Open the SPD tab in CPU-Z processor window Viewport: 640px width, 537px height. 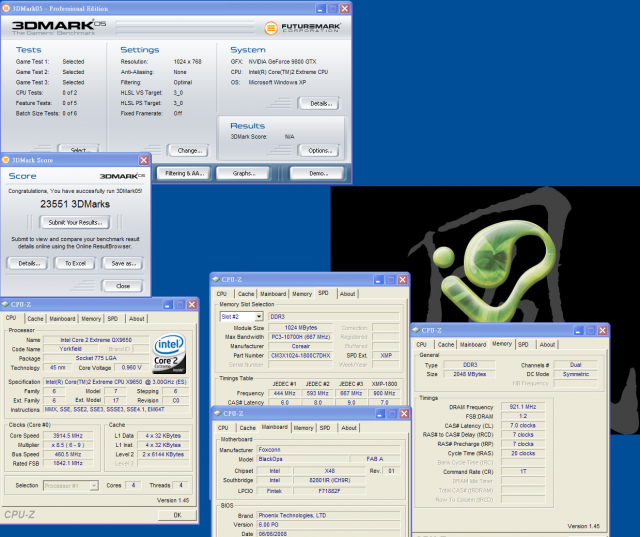coord(113,319)
